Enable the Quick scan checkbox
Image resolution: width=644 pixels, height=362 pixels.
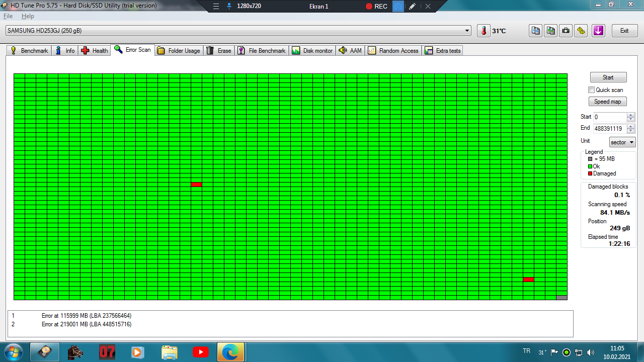592,90
